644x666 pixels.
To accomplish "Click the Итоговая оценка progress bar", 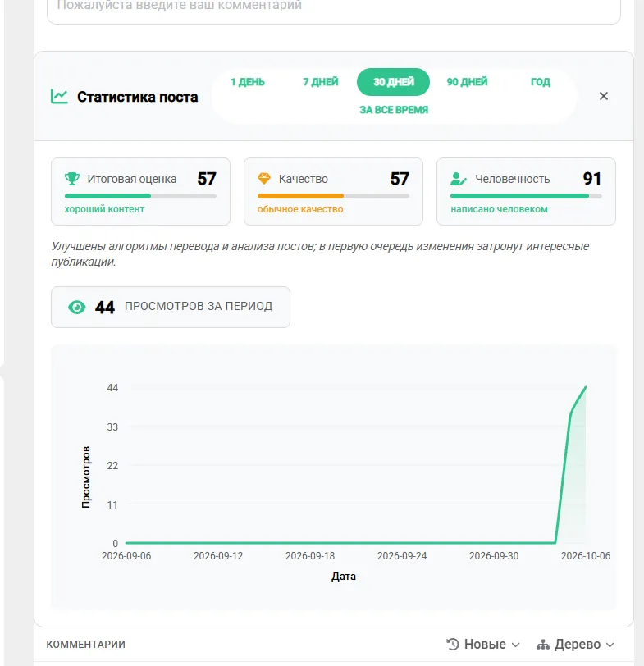I will (x=140, y=196).
